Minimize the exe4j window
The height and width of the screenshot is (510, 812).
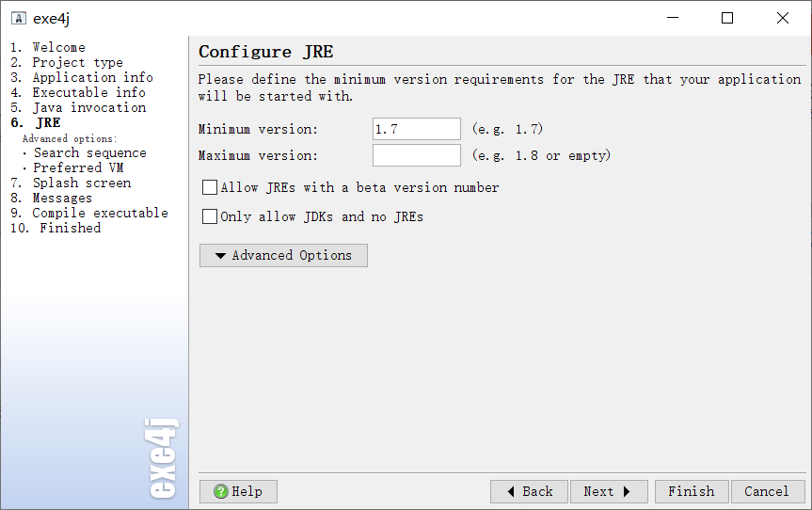tap(673, 18)
